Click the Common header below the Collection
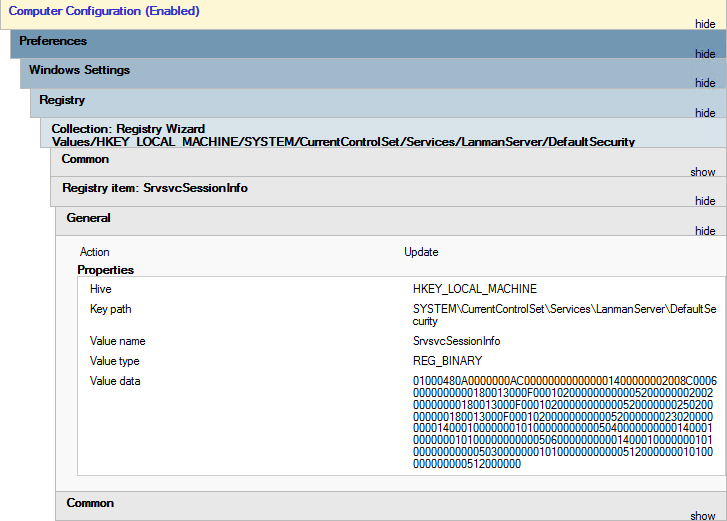The height and width of the screenshot is (521, 727). (85, 159)
